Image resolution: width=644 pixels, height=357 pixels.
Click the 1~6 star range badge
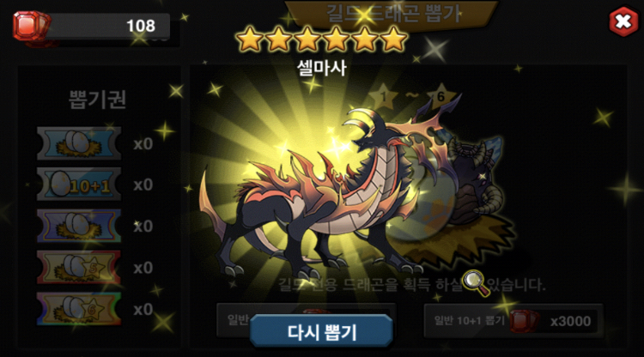pos(412,96)
